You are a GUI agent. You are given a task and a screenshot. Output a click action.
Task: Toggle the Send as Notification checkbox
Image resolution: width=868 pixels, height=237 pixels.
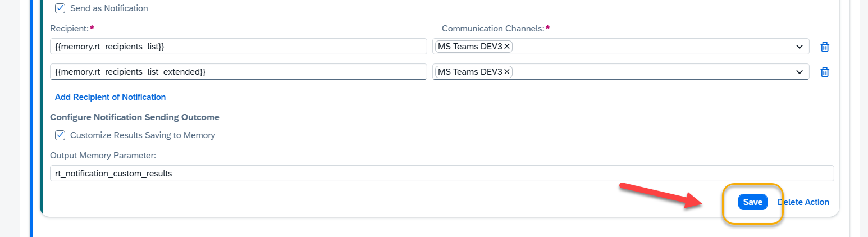(x=60, y=8)
